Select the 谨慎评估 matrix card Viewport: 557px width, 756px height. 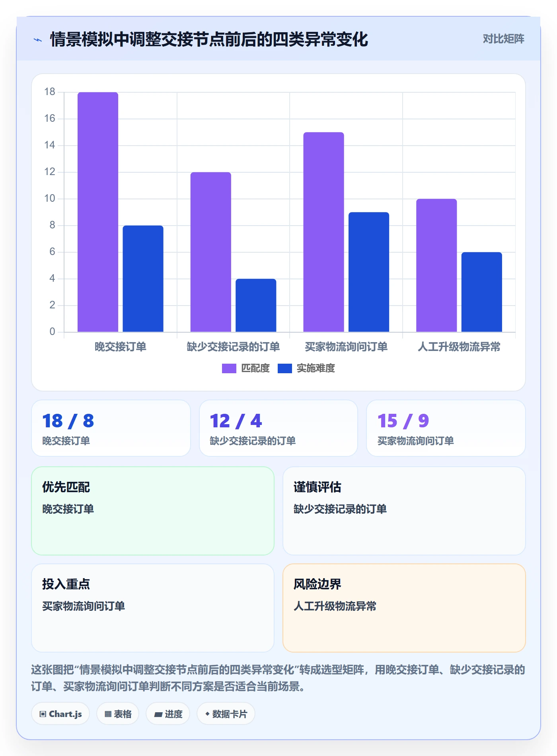[404, 511]
